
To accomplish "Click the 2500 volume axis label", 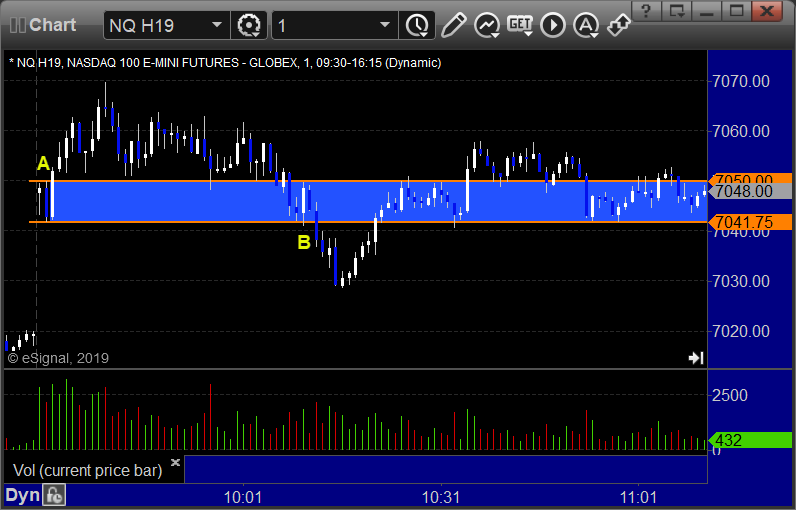I will click(730, 395).
